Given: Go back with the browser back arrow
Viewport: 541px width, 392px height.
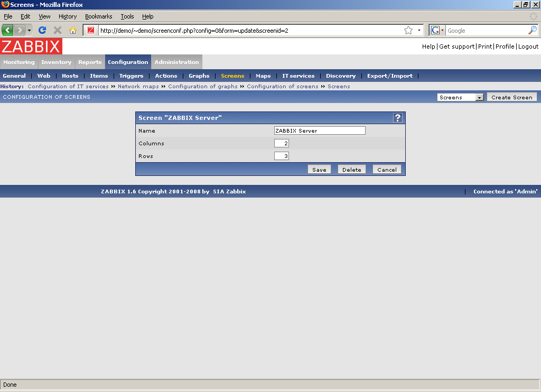Looking at the screenshot, I should coord(7,30).
